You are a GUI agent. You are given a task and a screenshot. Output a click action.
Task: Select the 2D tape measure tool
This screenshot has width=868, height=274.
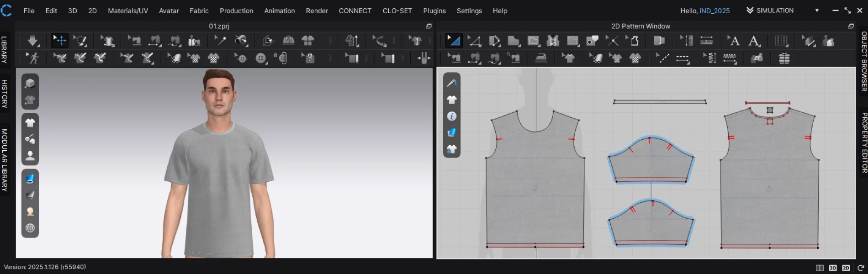click(x=706, y=41)
